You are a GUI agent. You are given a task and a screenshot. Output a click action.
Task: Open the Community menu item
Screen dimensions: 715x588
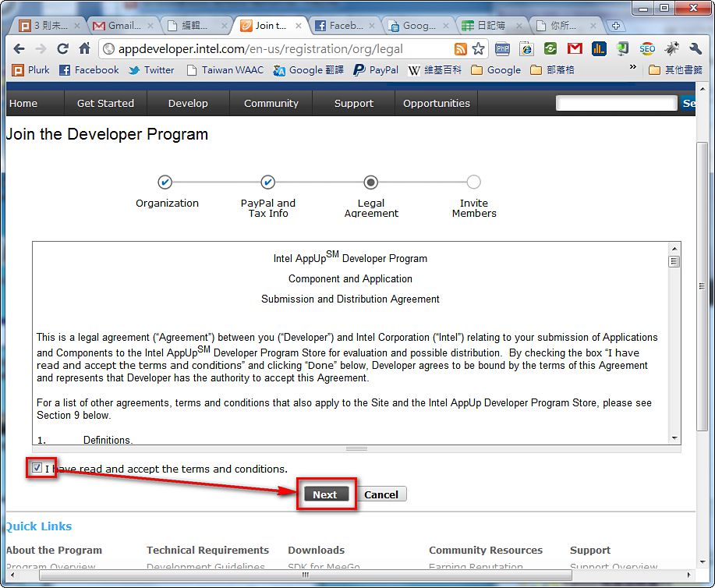[x=271, y=103]
